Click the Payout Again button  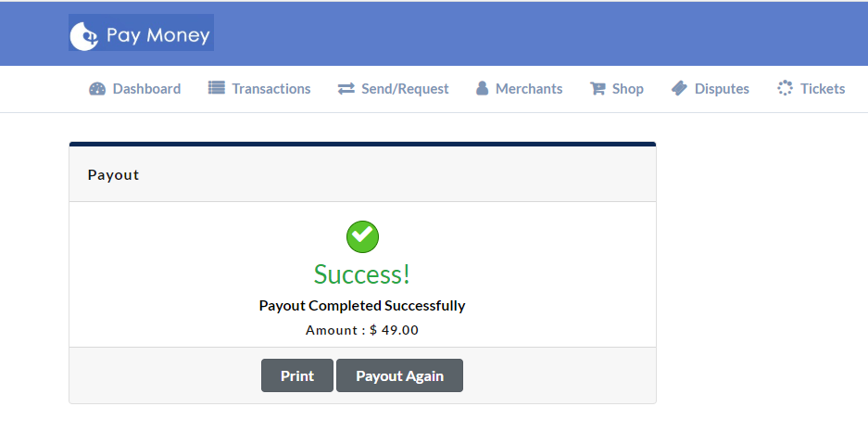[x=399, y=375]
